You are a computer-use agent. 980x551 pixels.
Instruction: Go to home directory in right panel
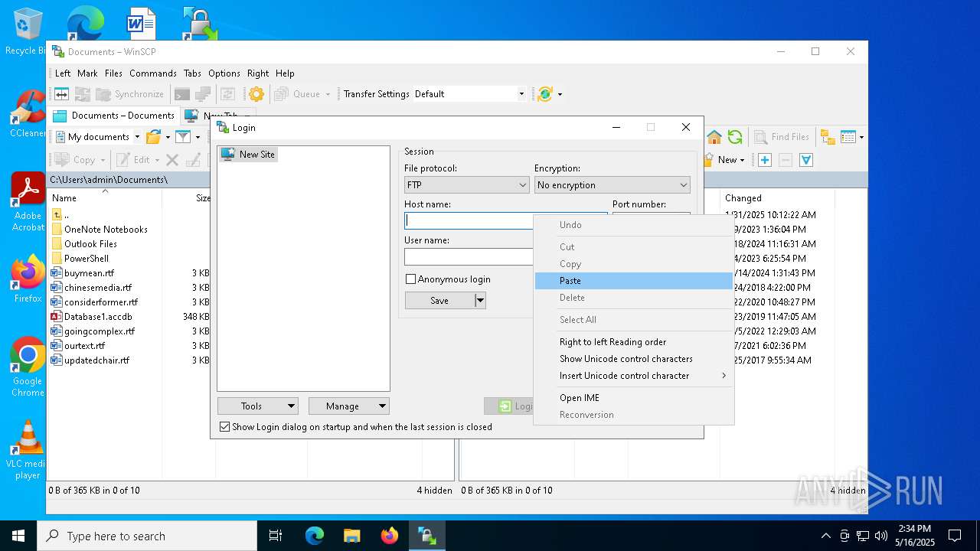coord(714,137)
